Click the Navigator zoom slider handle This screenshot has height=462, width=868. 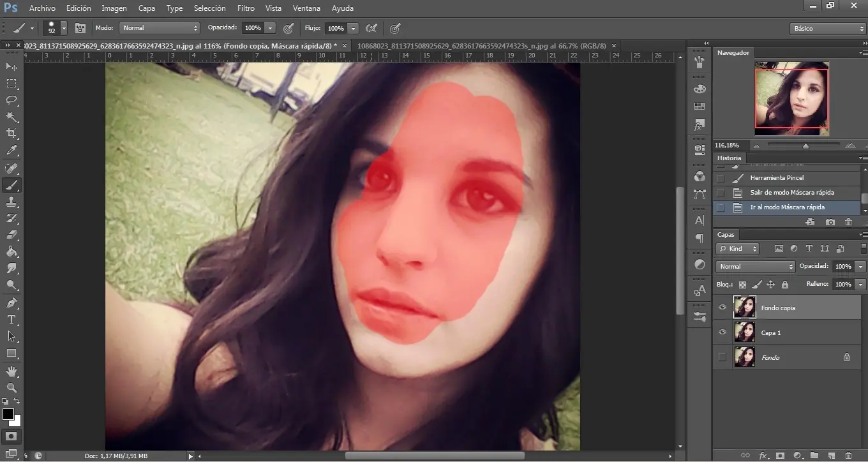pyautogui.click(x=805, y=146)
